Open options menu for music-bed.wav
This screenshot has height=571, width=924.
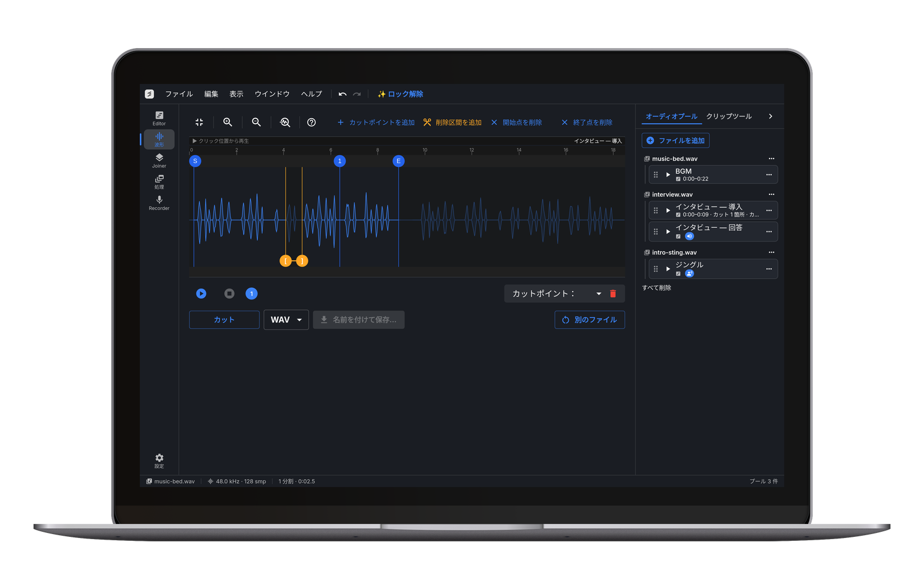[771, 158]
